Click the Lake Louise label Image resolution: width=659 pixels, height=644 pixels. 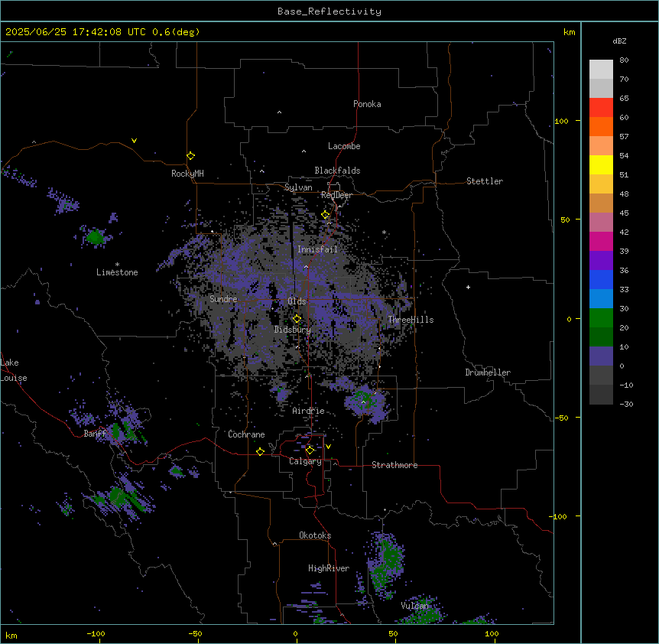click(14, 370)
